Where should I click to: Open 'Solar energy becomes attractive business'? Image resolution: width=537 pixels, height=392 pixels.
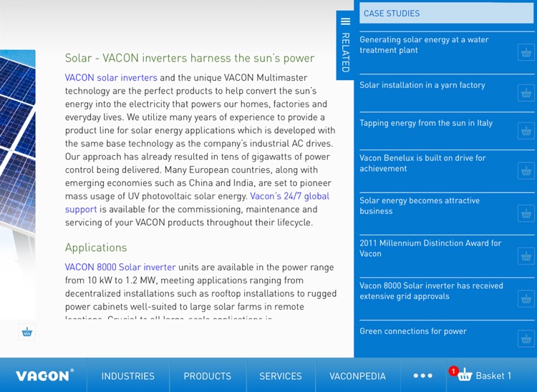420,205
